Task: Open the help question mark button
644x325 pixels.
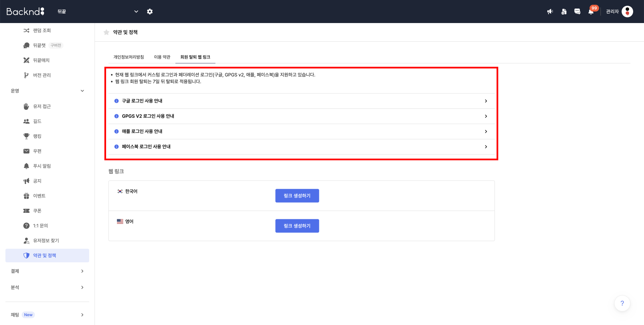Action: (622, 303)
